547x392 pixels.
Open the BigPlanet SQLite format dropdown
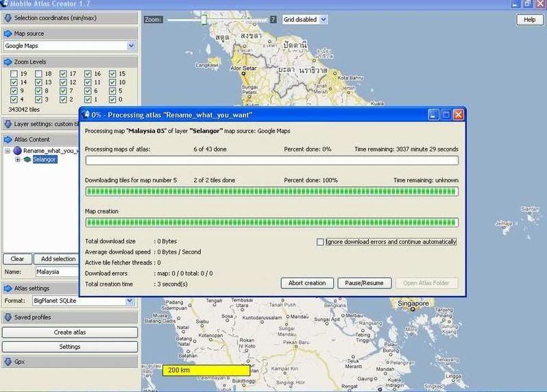[x=129, y=301]
